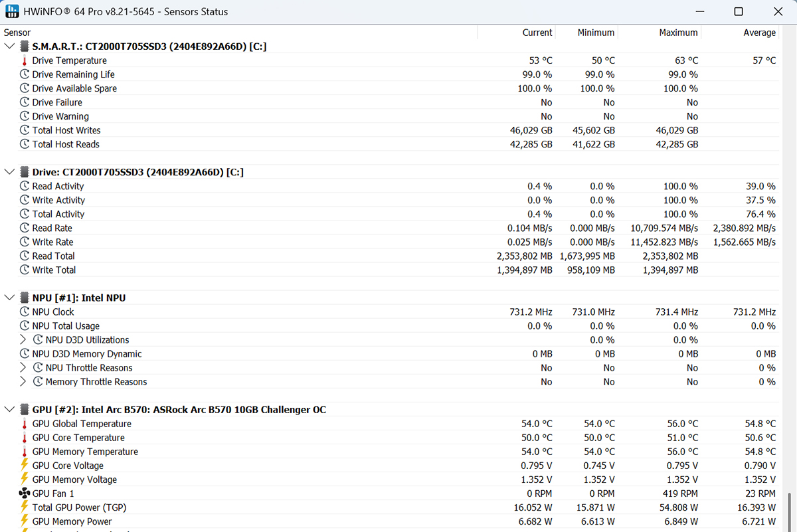Expand the NPU D3D Utilizations row
Screen dimensions: 797x532
coord(23,339)
